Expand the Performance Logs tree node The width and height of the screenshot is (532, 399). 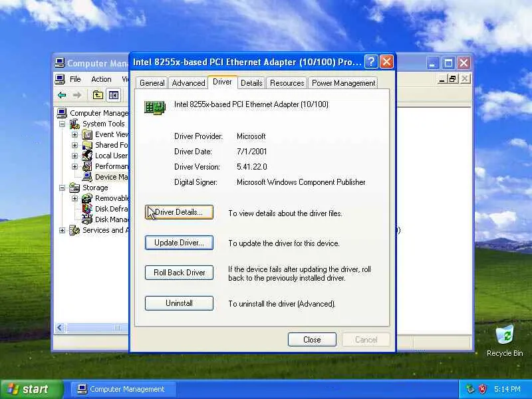click(74, 167)
